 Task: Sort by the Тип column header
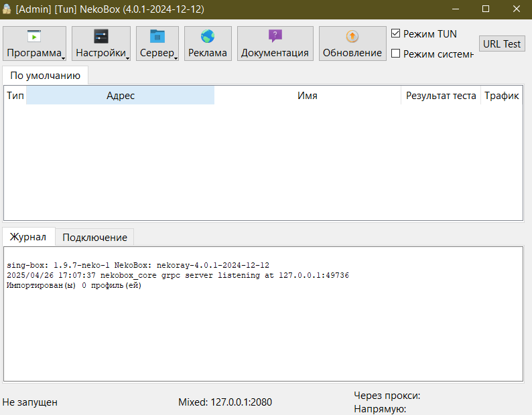15,96
